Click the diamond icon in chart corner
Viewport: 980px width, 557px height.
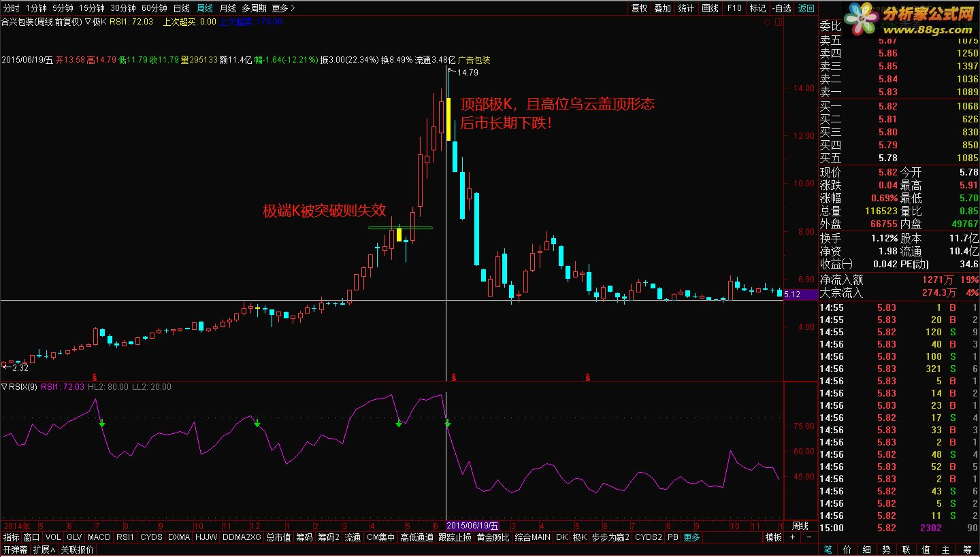pyautogui.click(x=768, y=22)
